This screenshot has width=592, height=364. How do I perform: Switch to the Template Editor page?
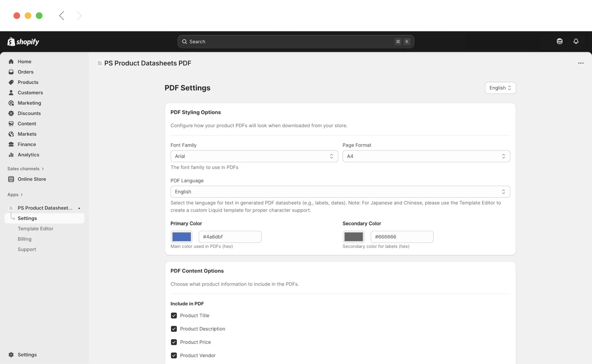pos(36,228)
